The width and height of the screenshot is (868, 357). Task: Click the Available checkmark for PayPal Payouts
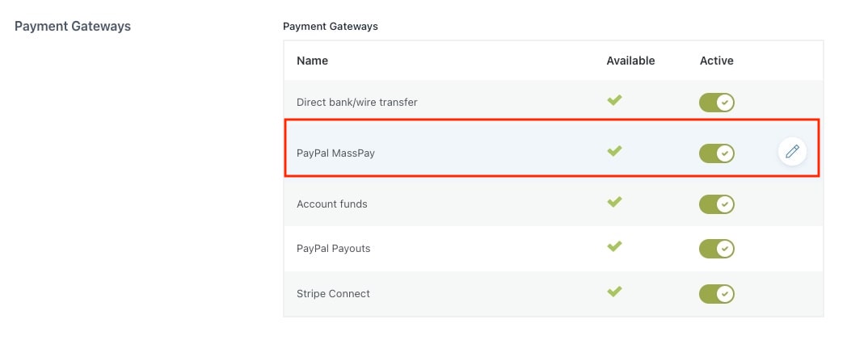614,246
